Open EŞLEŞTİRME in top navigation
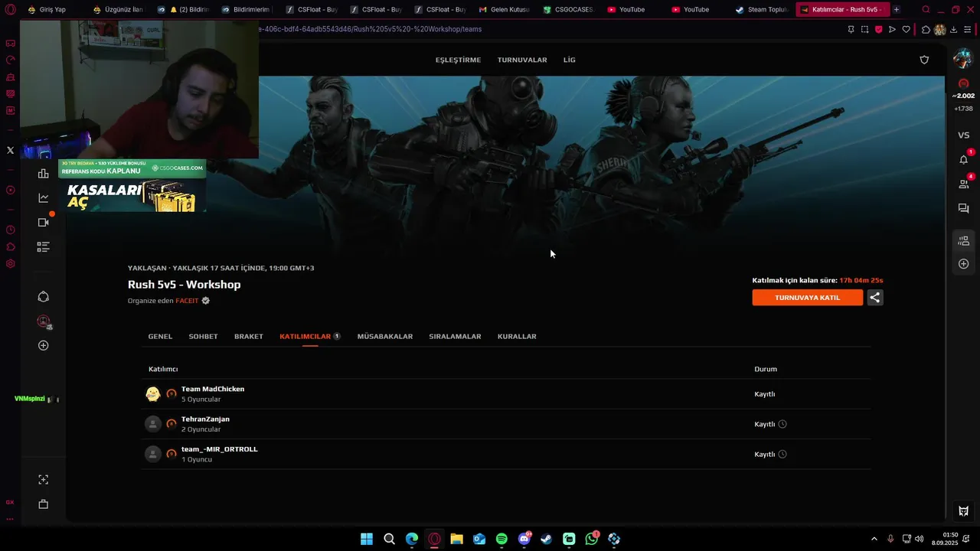 pos(458,60)
